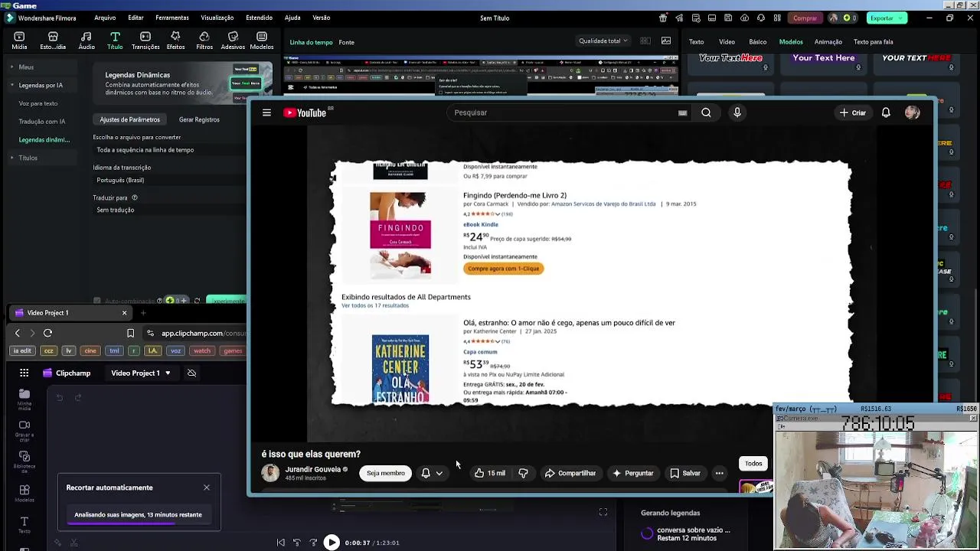Click the Seja membro button
980x551 pixels.
(385, 473)
